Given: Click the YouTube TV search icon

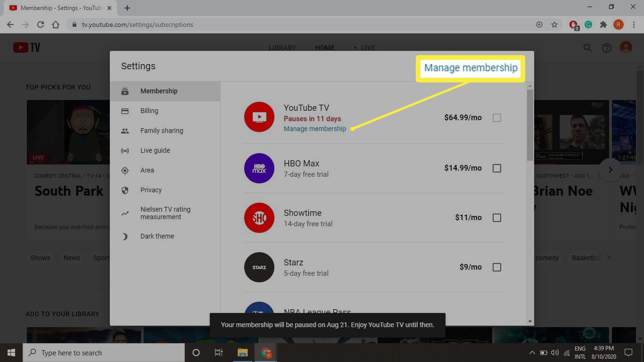Looking at the screenshot, I should (587, 48).
